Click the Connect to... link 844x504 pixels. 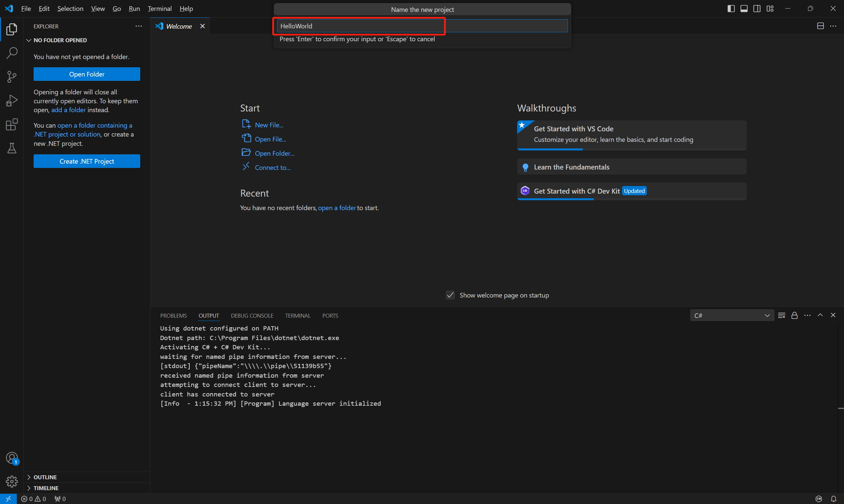coord(273,168)
